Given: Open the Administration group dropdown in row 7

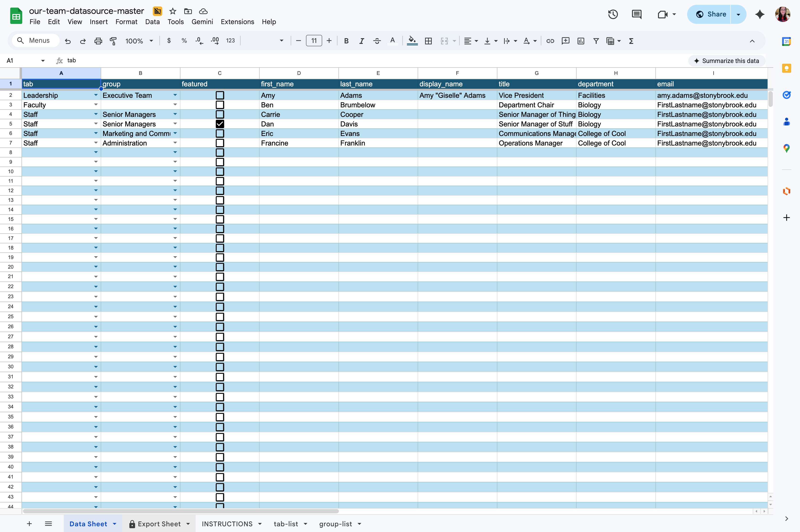Looking at the screenshot, I should coord(175,143).
